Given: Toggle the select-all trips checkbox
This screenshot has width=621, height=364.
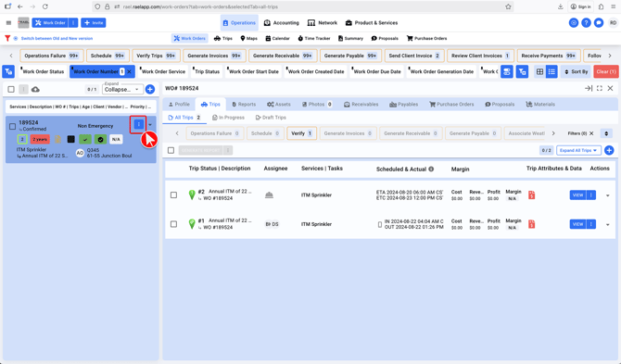Looking at the screenshot, I should (x=171, y=150).
